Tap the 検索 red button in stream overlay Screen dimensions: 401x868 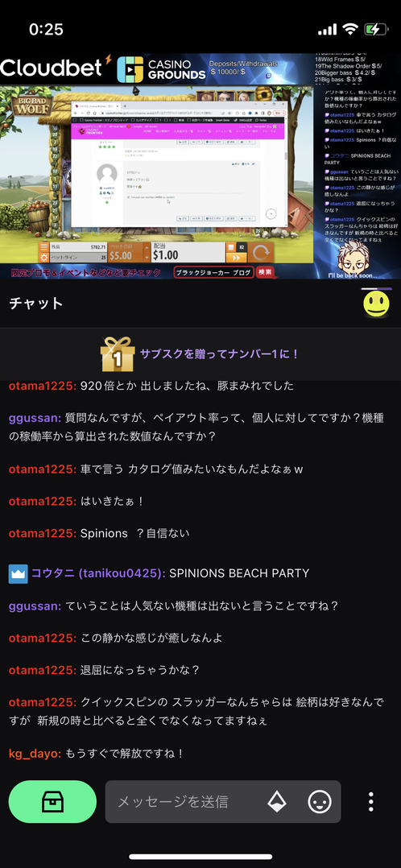(266, 272)
